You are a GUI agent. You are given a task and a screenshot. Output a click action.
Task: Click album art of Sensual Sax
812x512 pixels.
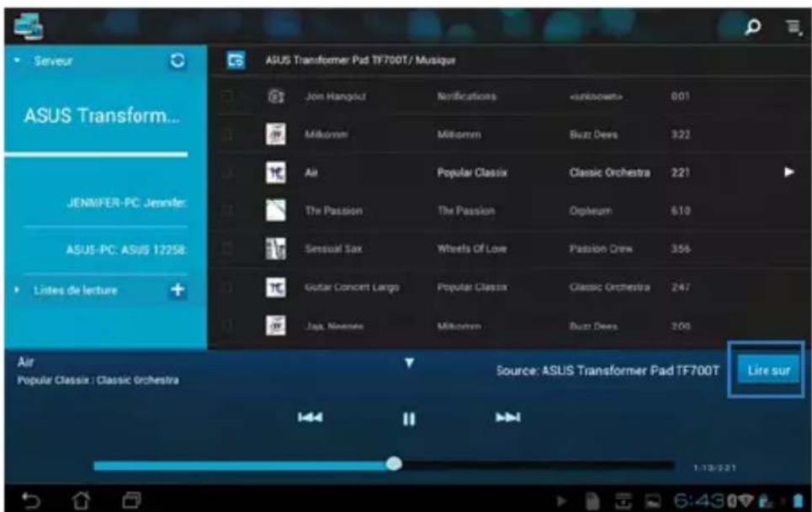[275, 249]
